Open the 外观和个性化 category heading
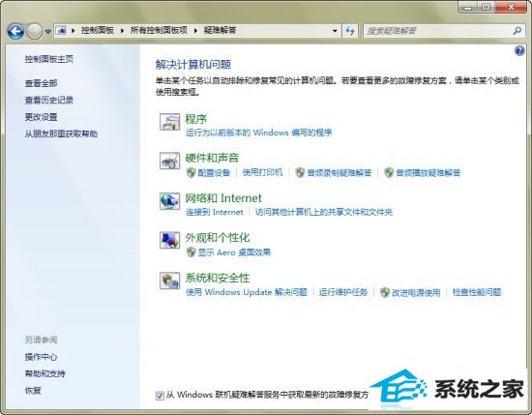Image resolution: width=532 pixels, height=415 pixels. pyautogui.click(x=217, y=238)
